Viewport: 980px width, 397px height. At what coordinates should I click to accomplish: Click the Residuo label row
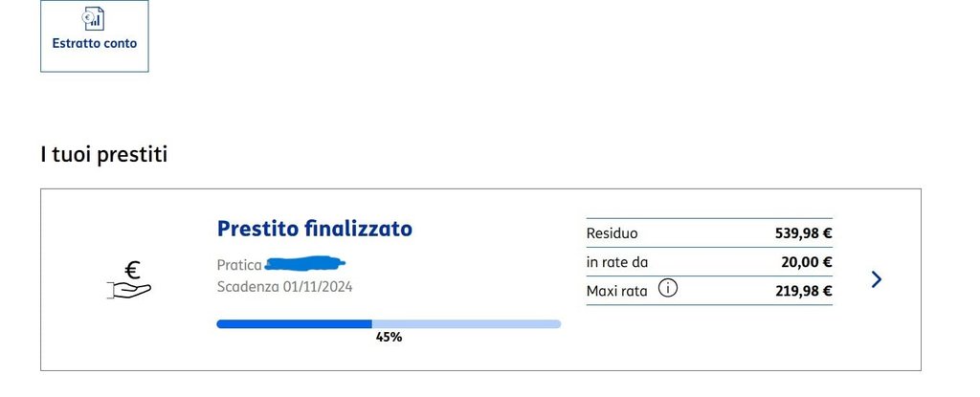click(x=709, y=233)
